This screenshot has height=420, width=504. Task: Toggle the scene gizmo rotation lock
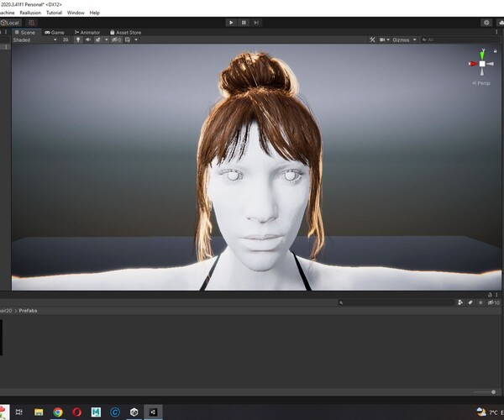coord(496,50)
